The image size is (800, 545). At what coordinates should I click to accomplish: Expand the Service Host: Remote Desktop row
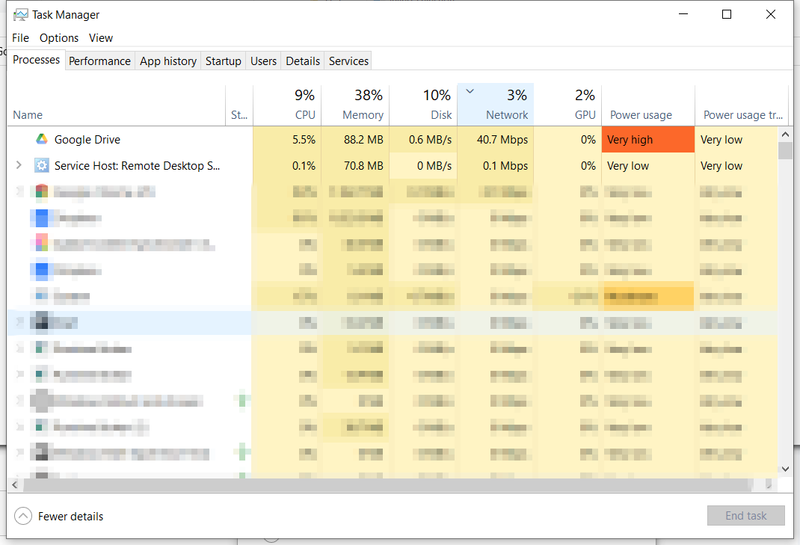point(19,165)
